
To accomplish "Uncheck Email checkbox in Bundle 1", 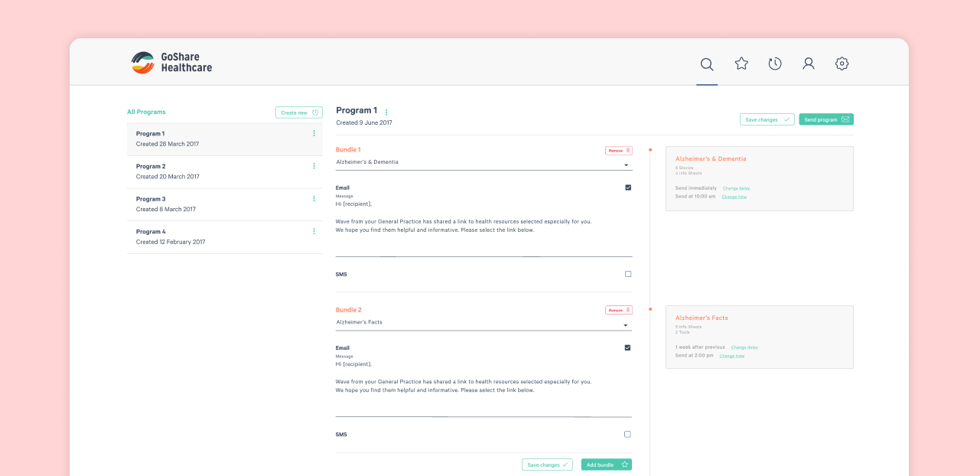I will 628,187.
